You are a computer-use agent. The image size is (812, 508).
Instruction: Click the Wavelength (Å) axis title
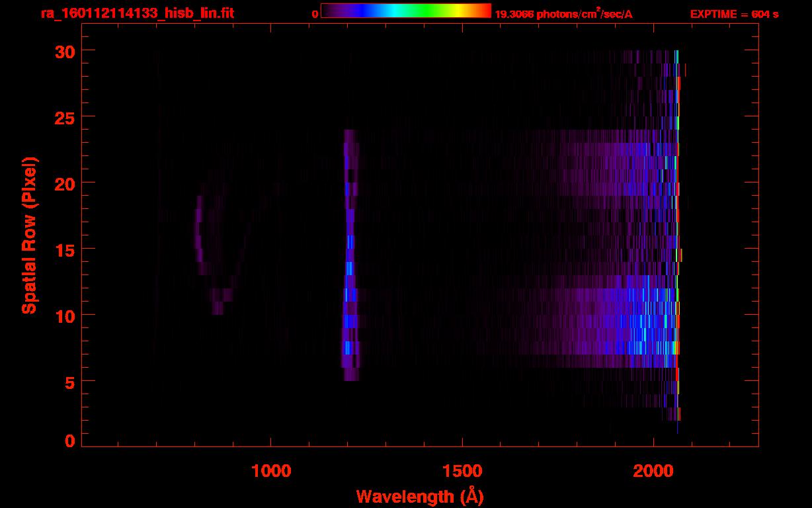420,496
